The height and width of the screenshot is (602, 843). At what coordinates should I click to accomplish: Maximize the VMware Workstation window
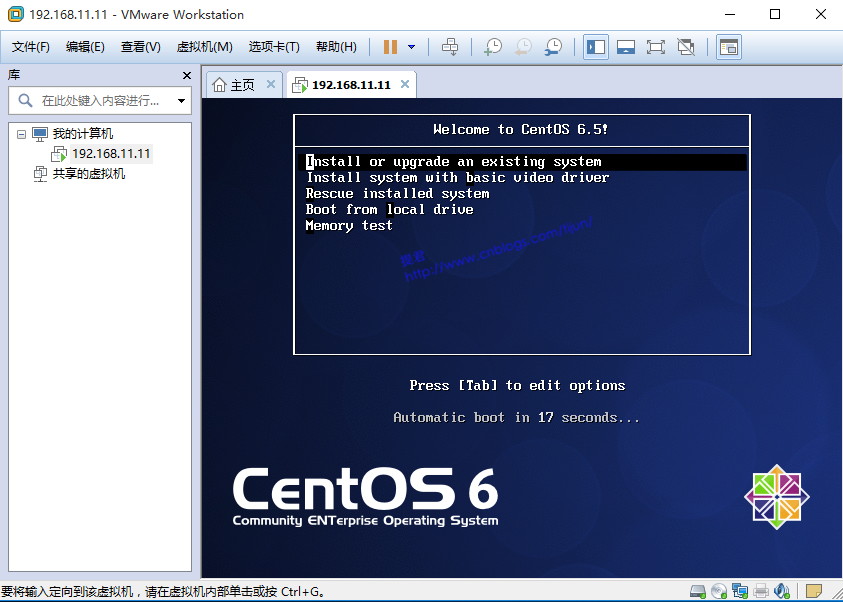click(775, 15)
